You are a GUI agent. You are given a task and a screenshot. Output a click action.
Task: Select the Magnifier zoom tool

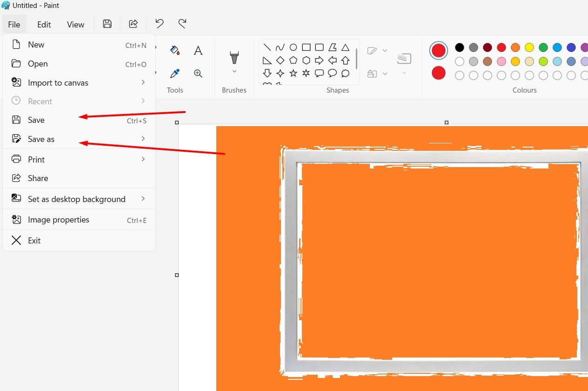click(x=198, y=73)
